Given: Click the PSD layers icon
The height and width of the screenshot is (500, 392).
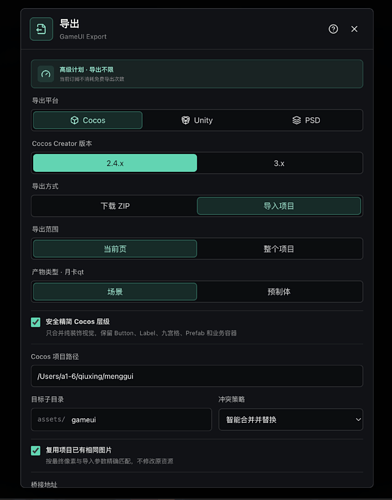Looking at the screenshot, I should pos(296,120).
